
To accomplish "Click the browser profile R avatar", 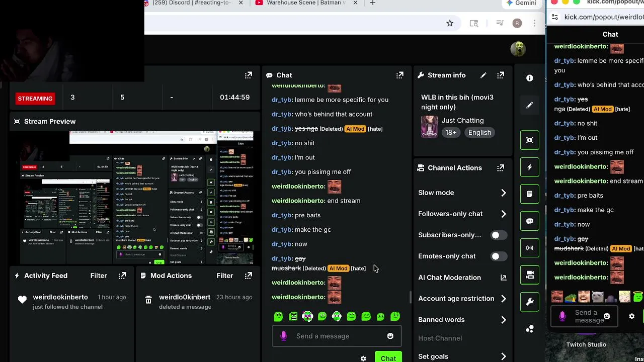I will 517,23.
